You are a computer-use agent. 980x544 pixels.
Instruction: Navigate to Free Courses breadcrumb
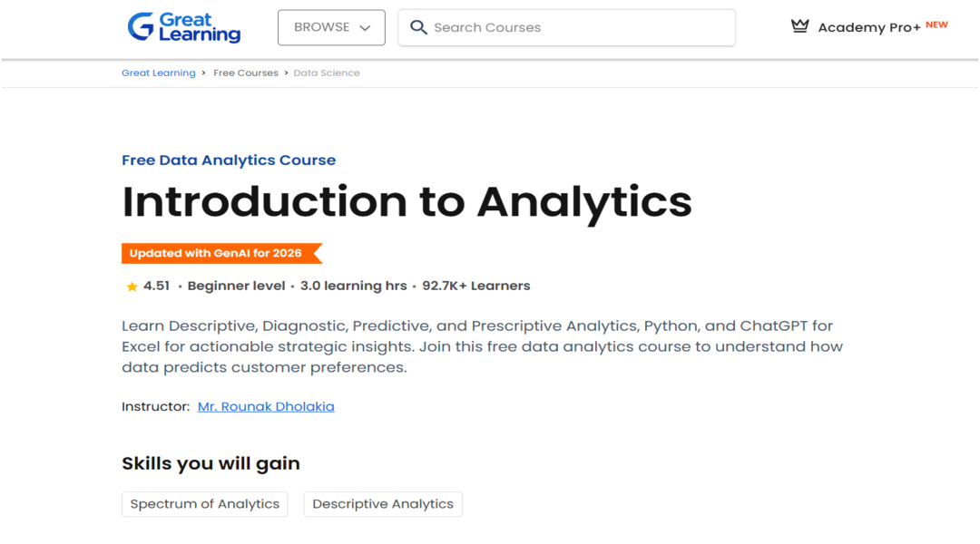coord(246,73)
